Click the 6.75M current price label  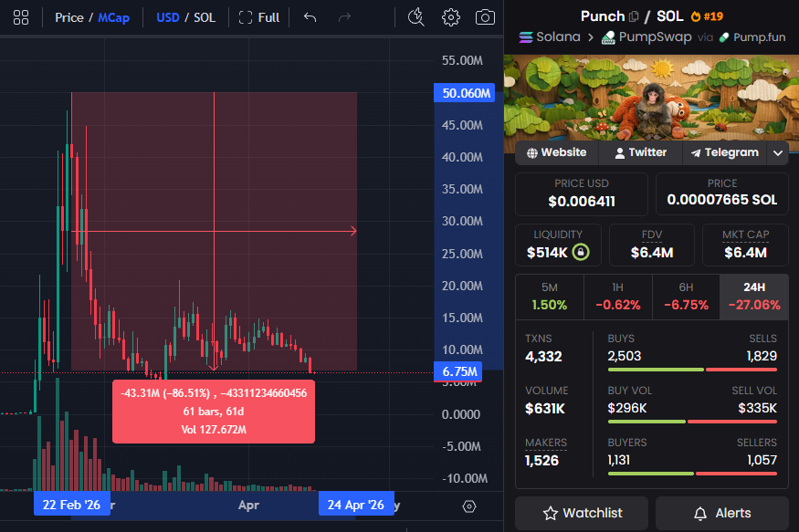458,371
